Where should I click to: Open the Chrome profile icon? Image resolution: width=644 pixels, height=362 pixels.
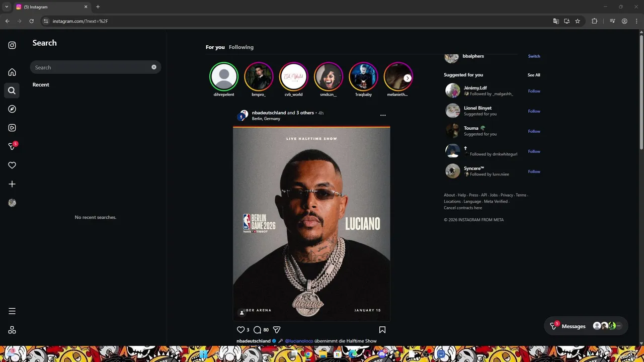(x=624, y=21)
